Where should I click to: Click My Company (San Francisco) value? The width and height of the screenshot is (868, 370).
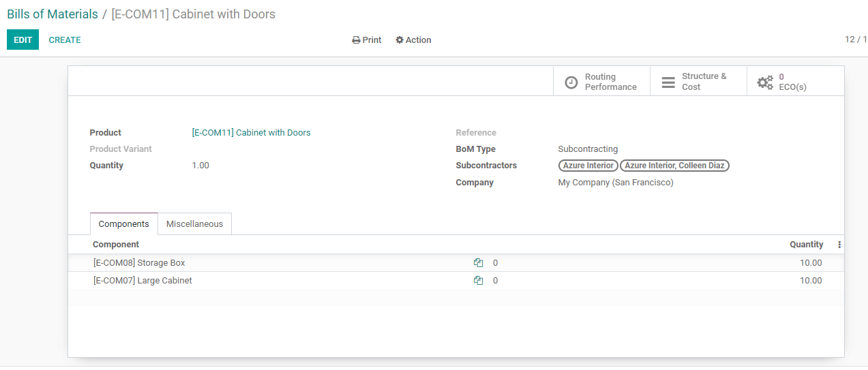(x=616, y=183)
